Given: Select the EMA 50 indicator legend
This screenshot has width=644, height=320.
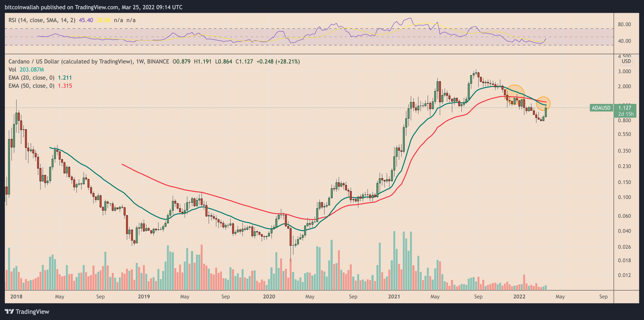Looking at the screenshot, I should pos(31,86).
